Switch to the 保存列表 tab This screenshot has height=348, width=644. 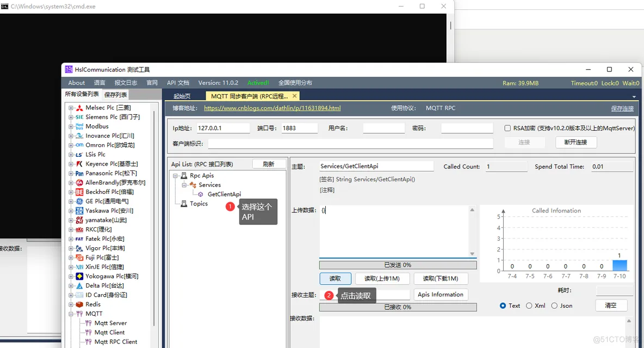tap(115, 95)
